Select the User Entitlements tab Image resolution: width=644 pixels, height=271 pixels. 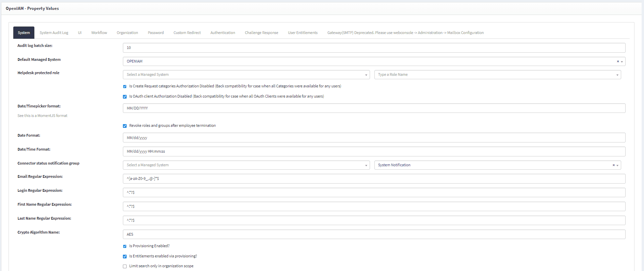[x=303, y=33]
